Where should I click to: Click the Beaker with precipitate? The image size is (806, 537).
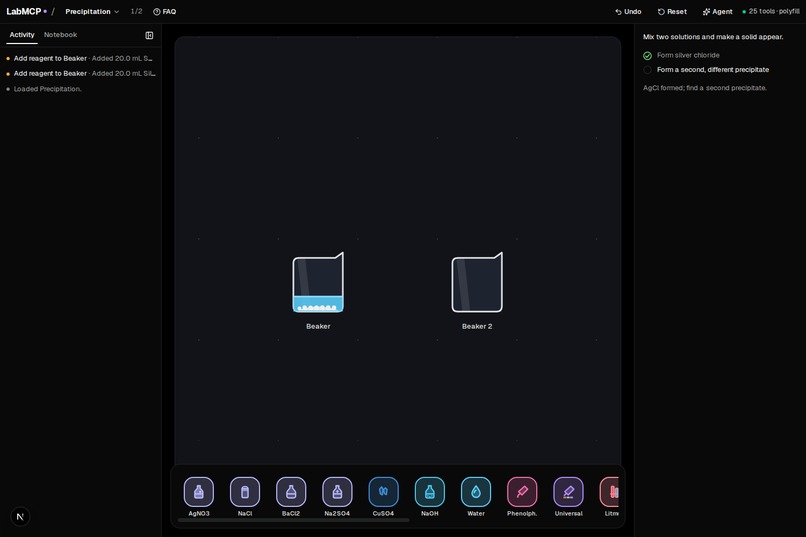point(318,282)
